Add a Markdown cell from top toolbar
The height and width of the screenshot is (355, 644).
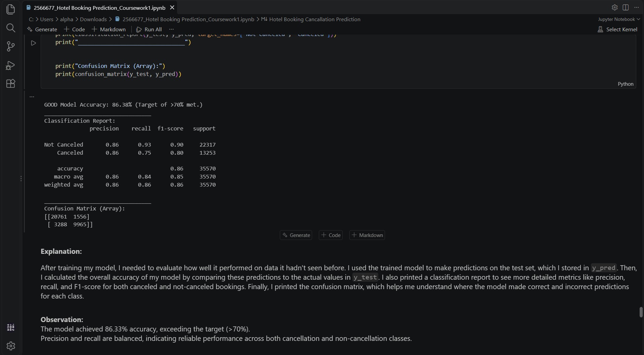[x=109, y=29]
